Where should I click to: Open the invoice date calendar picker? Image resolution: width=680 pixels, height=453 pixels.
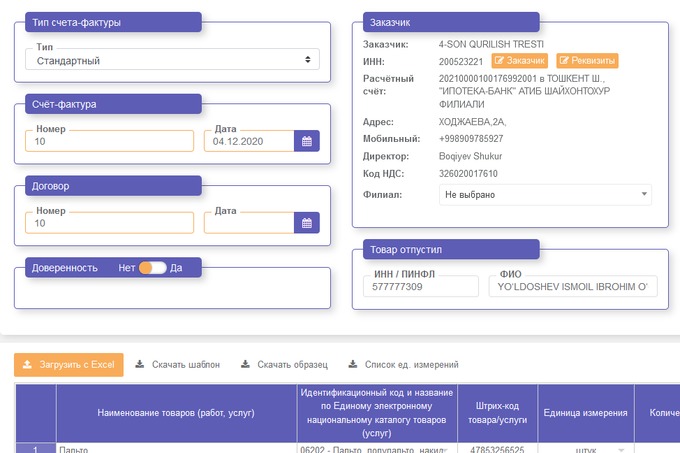[x=307, y=141]
